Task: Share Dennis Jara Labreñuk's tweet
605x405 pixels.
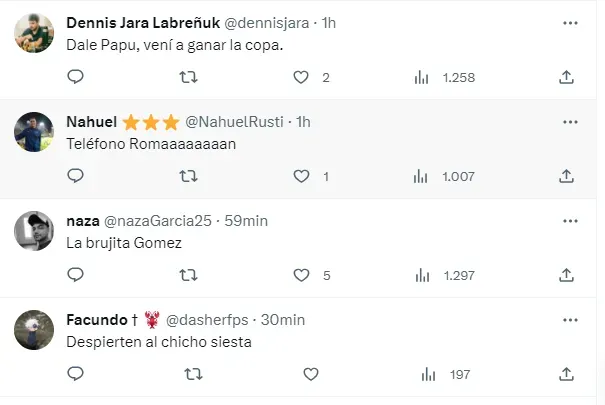Action: click(x=566, y=77)
